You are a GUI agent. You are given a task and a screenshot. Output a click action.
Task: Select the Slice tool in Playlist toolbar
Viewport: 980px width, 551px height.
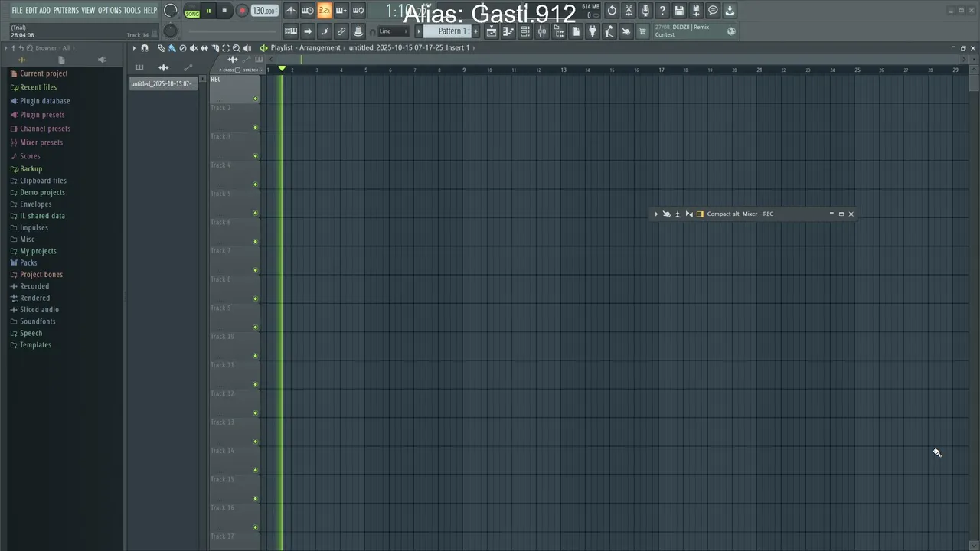(x=215, y=48)
